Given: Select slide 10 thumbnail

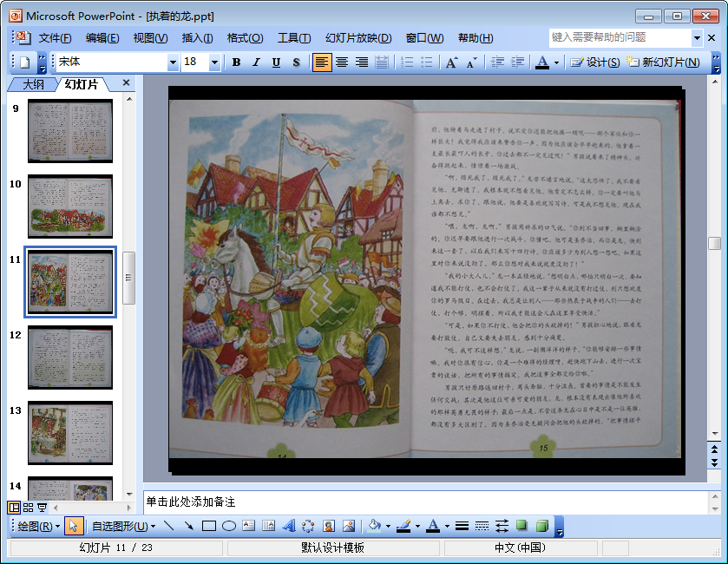Looking at the screenshot, I should (x=70, y=207).
